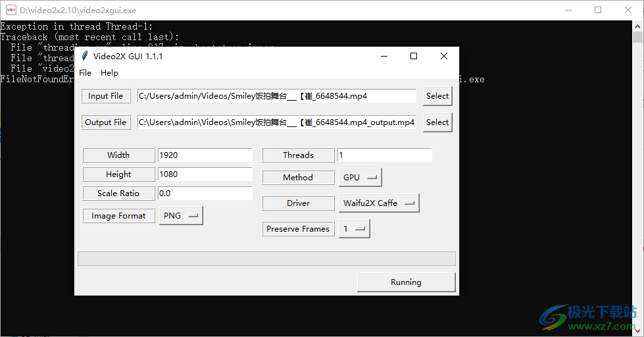This screenshot has width=644, height=337.
Task: Click the Width field showing 1920
Action: (x=205, y=155)
